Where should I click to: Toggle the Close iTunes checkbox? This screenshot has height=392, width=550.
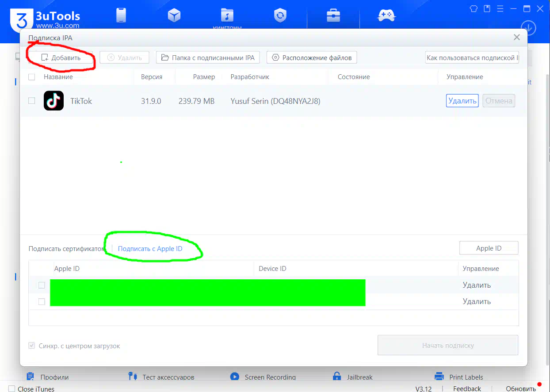point(12,389)
